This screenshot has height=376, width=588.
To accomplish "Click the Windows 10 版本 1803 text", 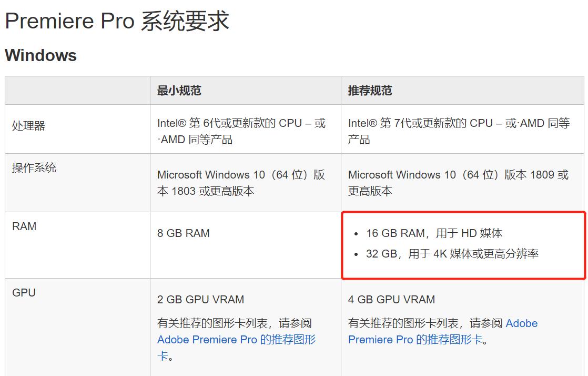I will coord(241,183).
